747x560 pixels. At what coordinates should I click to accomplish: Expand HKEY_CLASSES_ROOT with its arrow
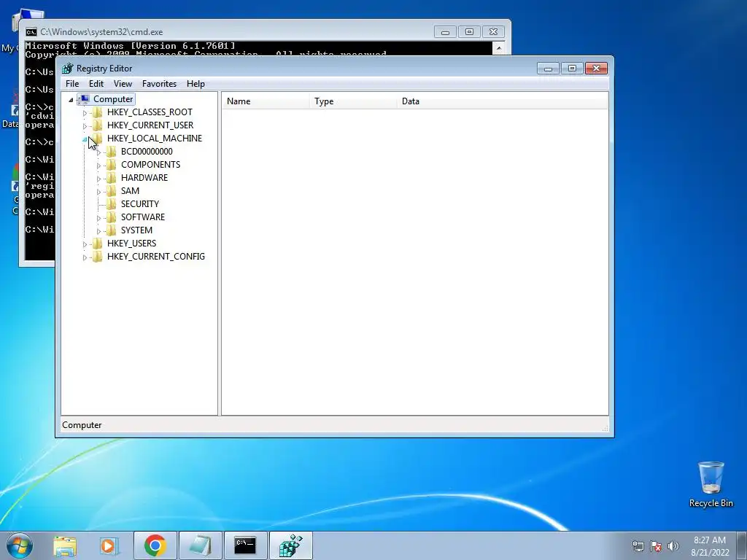point(85,113)
